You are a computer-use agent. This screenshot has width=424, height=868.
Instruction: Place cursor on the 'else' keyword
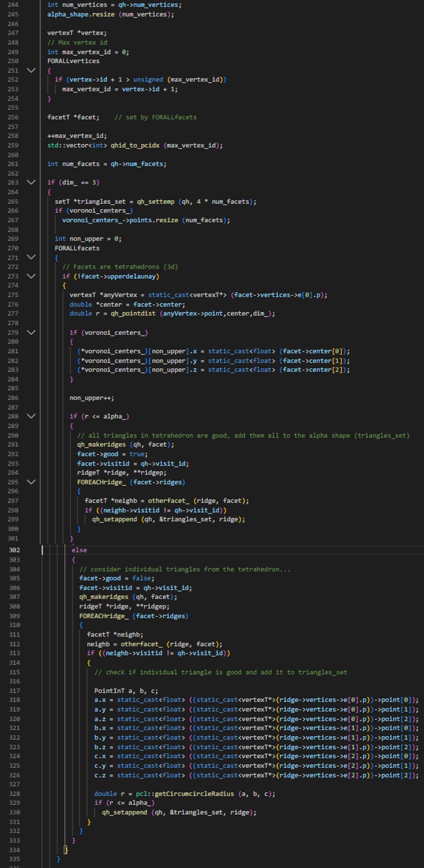pos(79,550)
